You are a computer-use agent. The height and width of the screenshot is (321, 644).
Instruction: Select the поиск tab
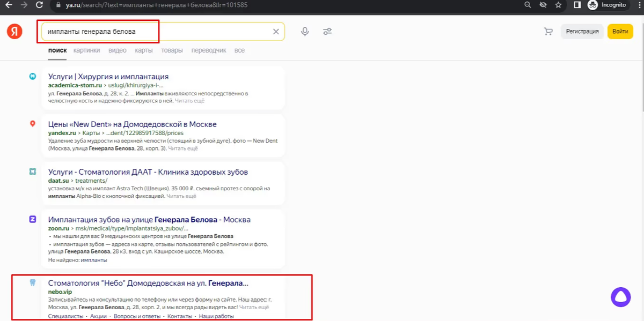click(x=57, y=50)
